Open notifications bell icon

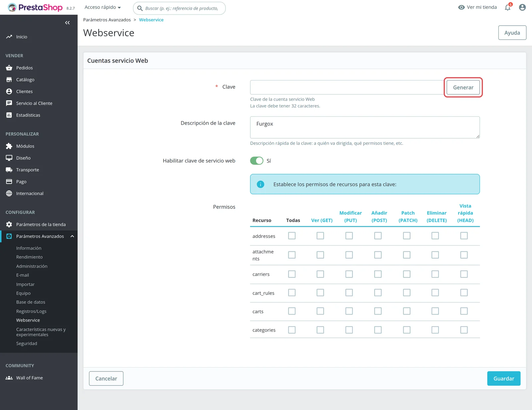[x=508, y=7]
